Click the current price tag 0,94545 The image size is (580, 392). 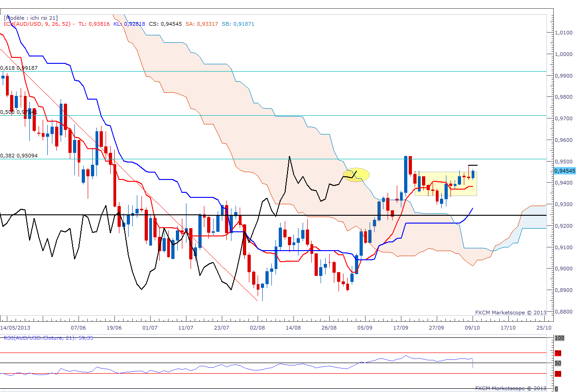click(564, 171)
